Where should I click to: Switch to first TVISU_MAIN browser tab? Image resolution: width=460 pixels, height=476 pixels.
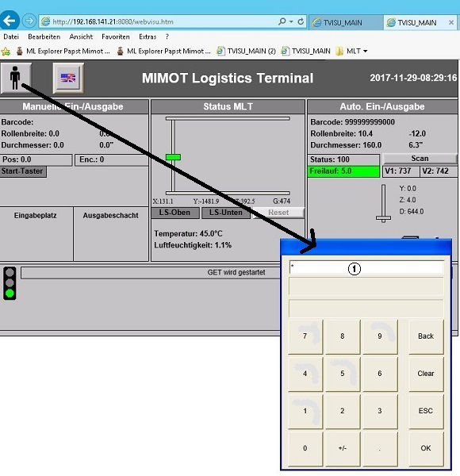(x=345, y=23)
